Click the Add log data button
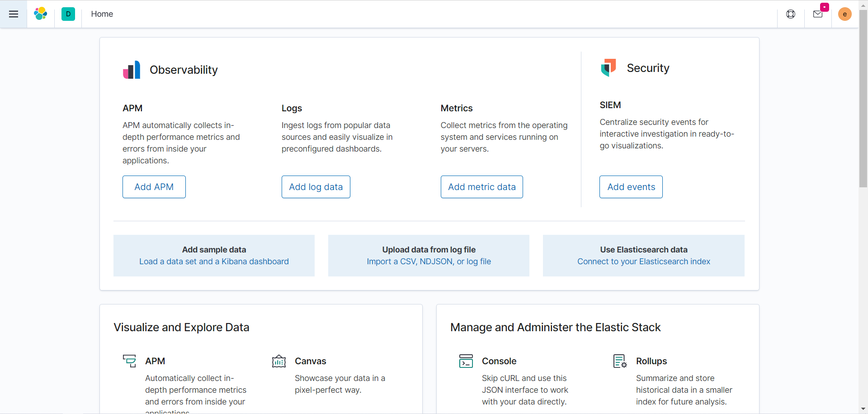This screenshot has width=868, height=414. pyautogui.click(x=316, y=187)
